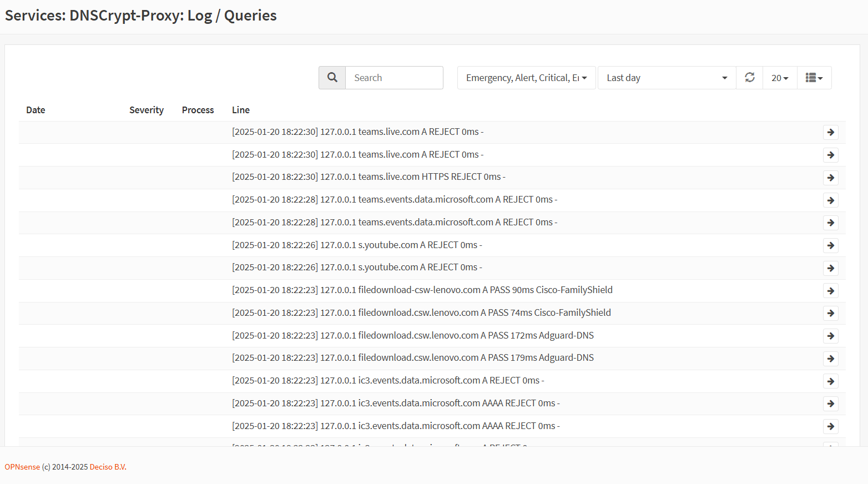The image size is (868, 484).
Task: Click arrow for ic3.events.data.microsoft.com A REJECT row
Action: pos(830,381)
